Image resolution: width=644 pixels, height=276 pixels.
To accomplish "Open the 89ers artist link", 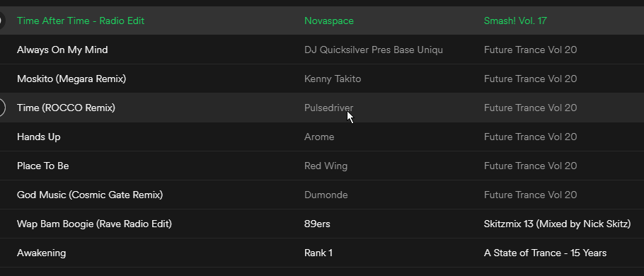I will 317,224.
